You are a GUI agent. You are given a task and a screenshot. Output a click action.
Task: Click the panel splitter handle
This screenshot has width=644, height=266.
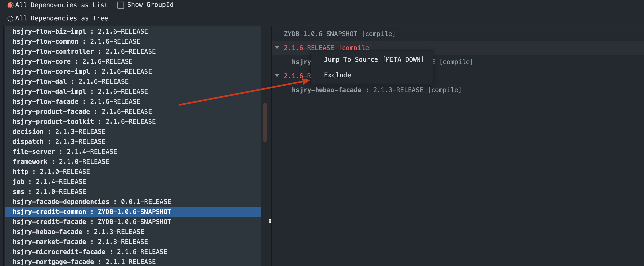(270, 221)
